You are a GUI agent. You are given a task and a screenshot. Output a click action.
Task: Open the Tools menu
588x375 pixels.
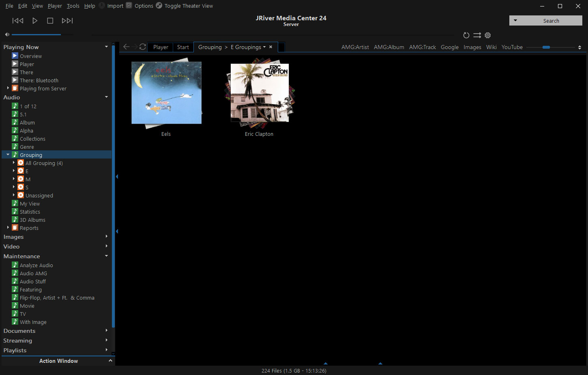pyautogui.click(x=73, y=6)
